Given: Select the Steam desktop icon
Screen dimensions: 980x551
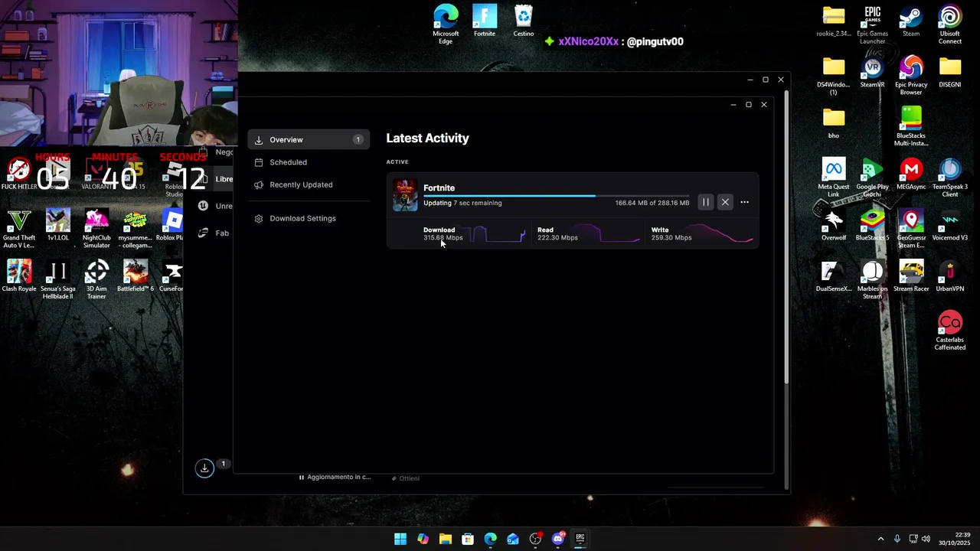Looking at the screenshot, I should pos(911,21).
